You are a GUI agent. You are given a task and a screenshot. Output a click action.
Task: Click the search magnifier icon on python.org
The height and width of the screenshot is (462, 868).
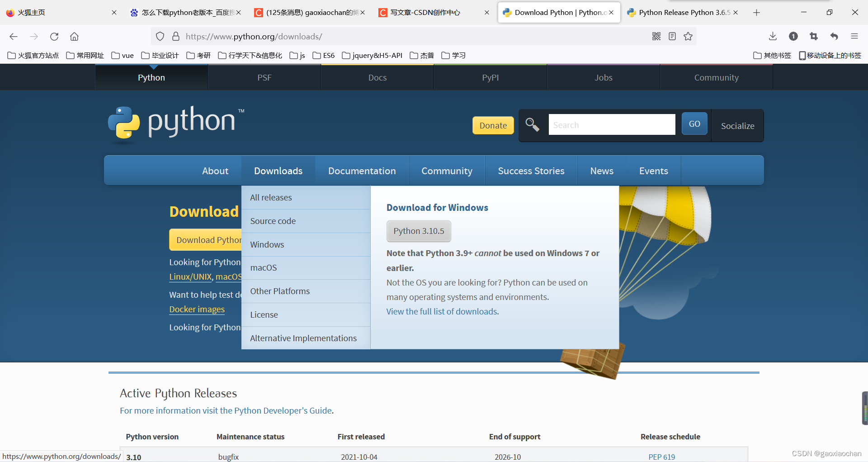coord(532,125)
